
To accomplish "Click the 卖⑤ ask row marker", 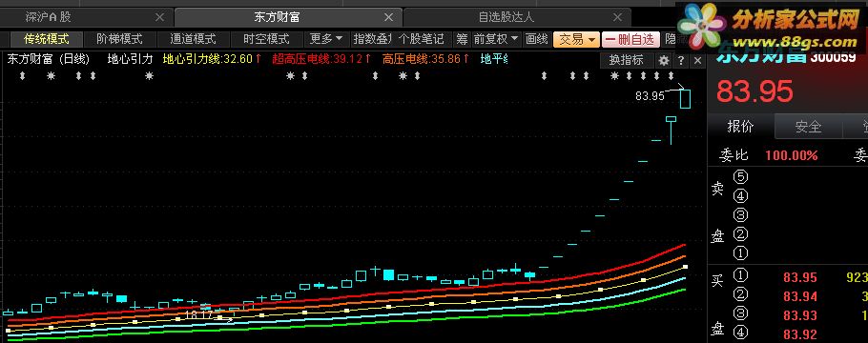I will click(740, 177).
